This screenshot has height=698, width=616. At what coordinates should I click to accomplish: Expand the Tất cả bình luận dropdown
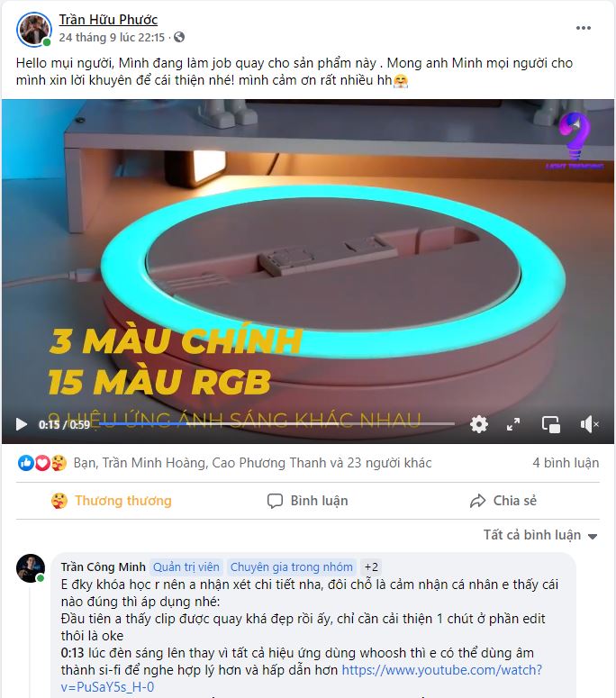click(540, 535)
